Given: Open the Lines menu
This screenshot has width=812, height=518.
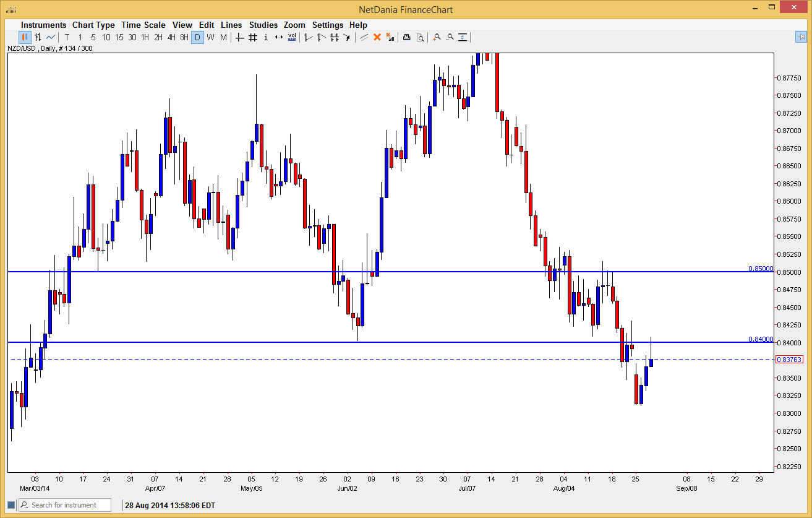Looking at the screenshot, I should [x=231, y=25].
